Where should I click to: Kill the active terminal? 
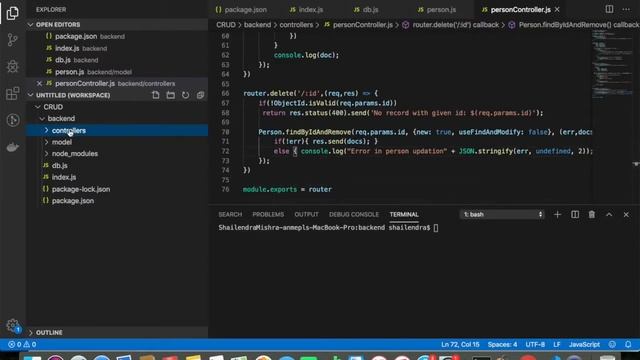(x=591, y=214)
